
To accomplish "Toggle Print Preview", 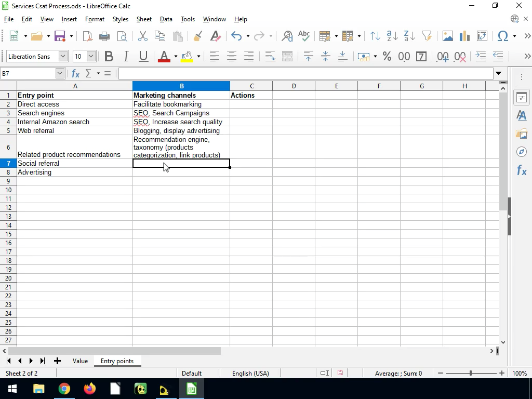I will click(122, 36).
